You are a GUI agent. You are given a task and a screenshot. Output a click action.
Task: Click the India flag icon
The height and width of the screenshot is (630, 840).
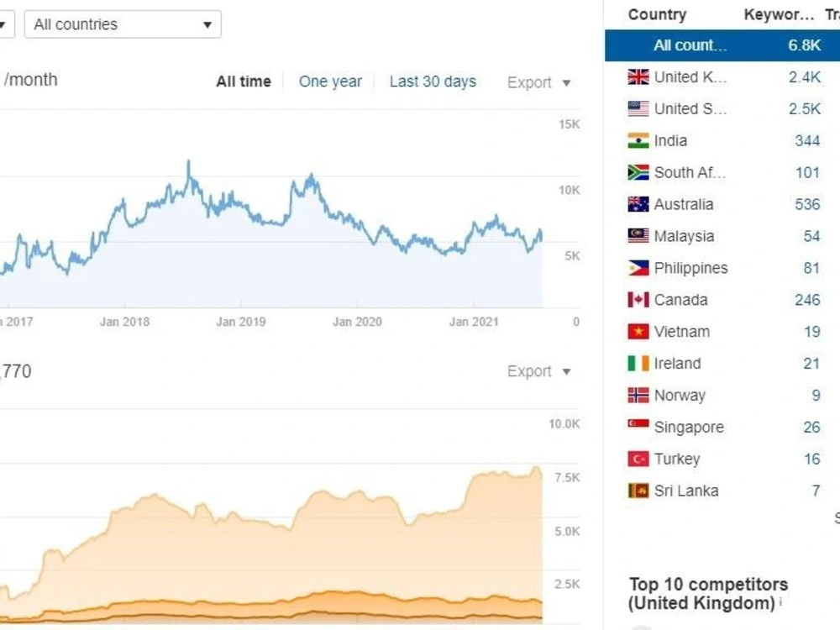[x=638, y=140]
